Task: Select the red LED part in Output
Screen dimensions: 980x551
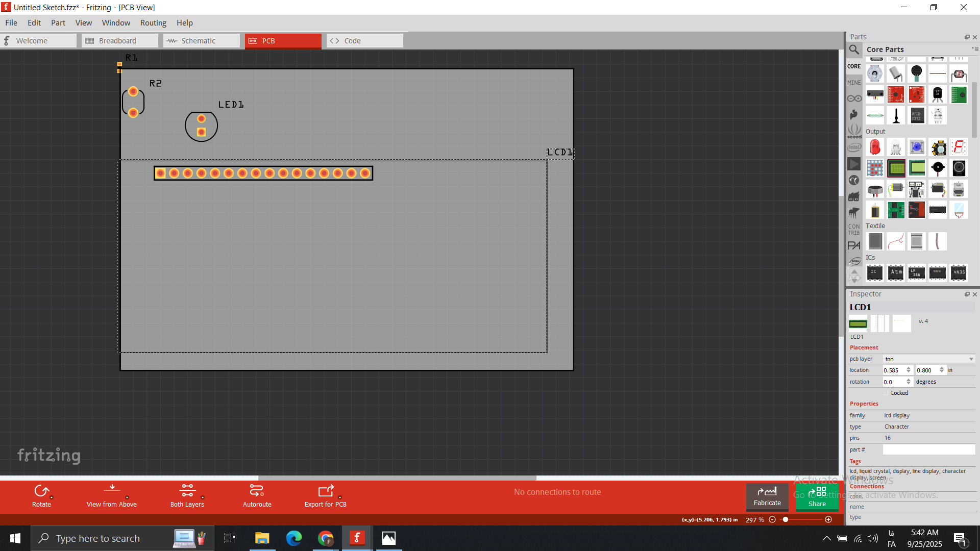Action: pos(875,147)
